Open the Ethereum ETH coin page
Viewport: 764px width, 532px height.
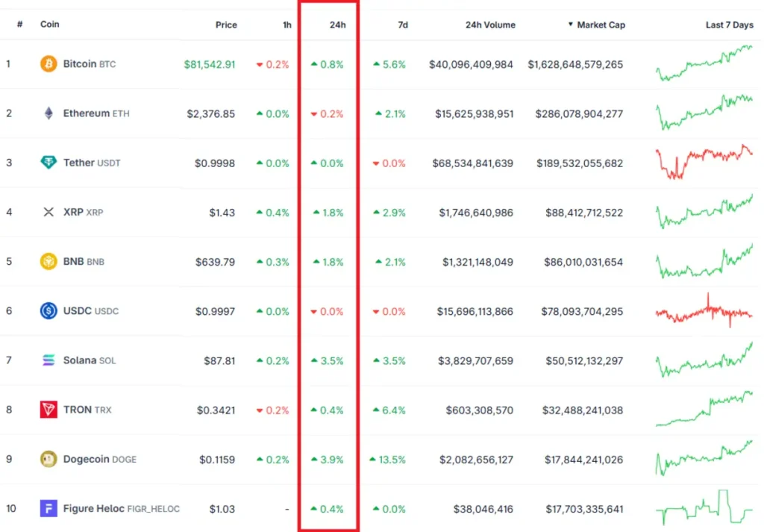(96, 113)
